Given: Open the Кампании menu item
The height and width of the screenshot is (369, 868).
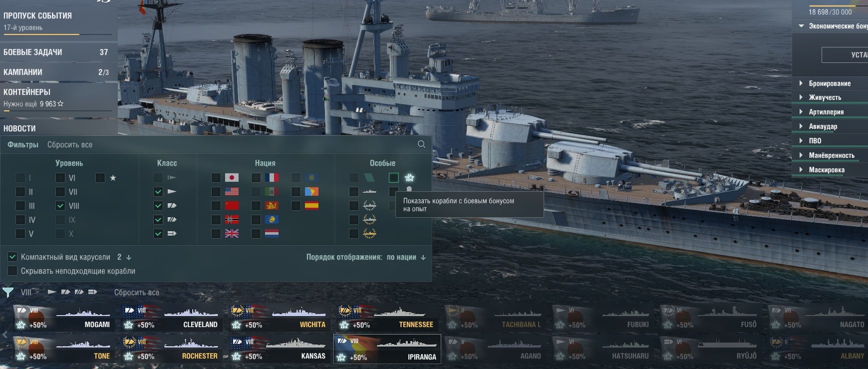Looking at the screenshot, I should (58, 72).
